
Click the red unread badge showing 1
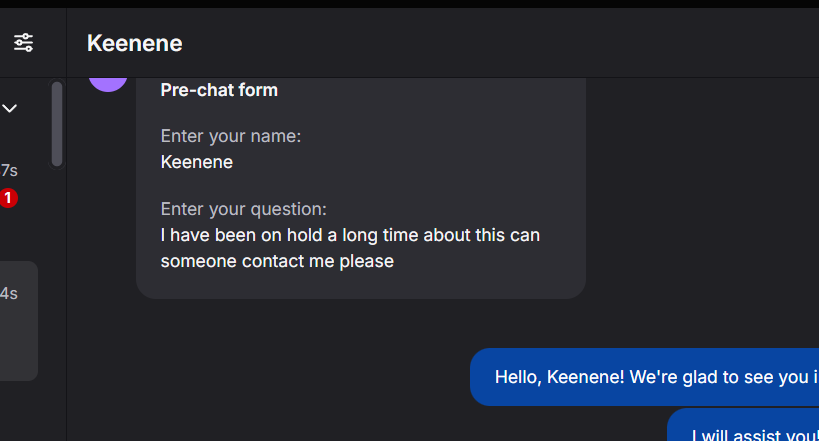click(8, 198)
